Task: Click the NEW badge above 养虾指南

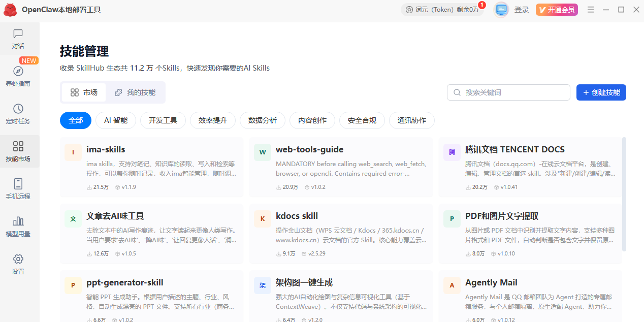Action: click(29, 60)
